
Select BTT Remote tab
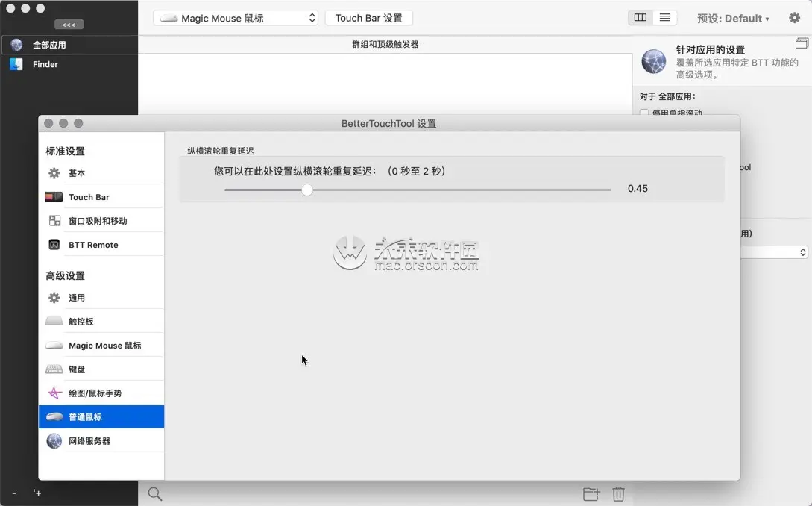(x=101, y=245)
